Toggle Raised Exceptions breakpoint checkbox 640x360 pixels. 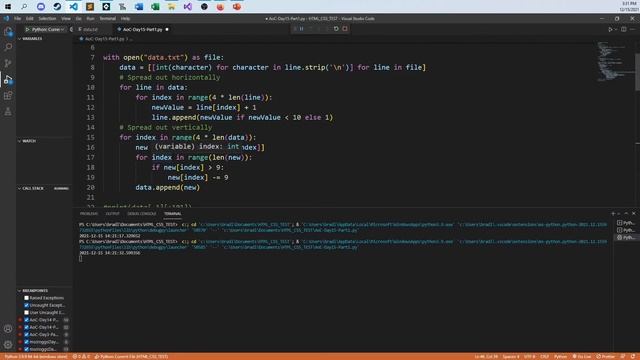[x=27, y=298]
